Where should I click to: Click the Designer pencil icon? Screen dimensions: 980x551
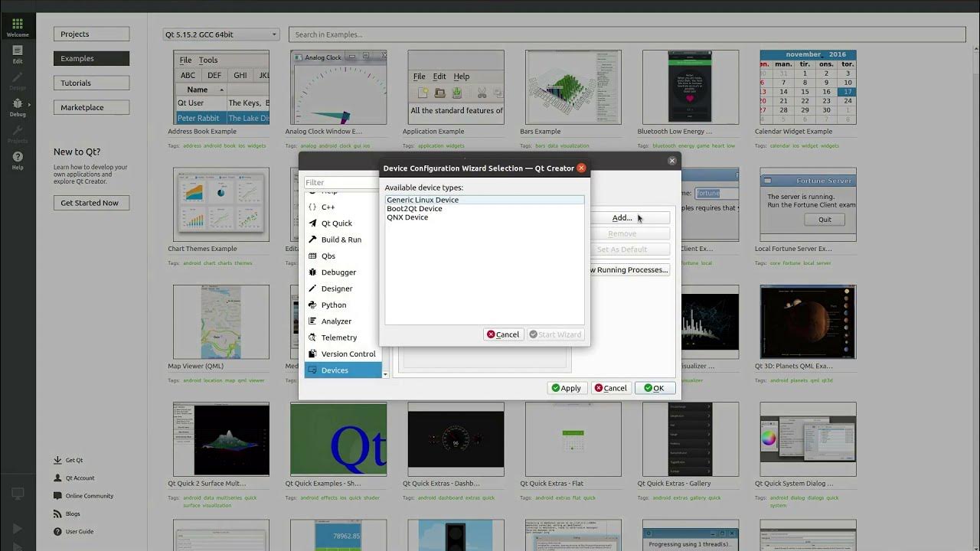point(312,289)
